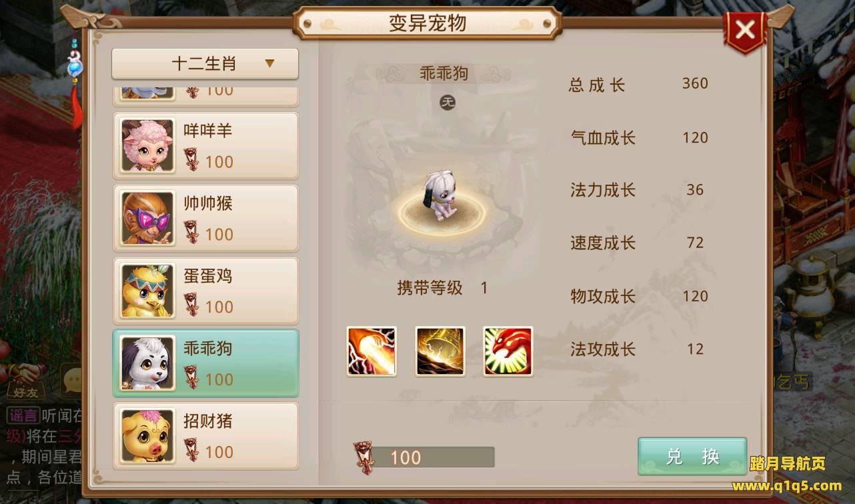
Task: Click the red phoenix skill icon
Action: pyautogui.click(x=508, y=351)
